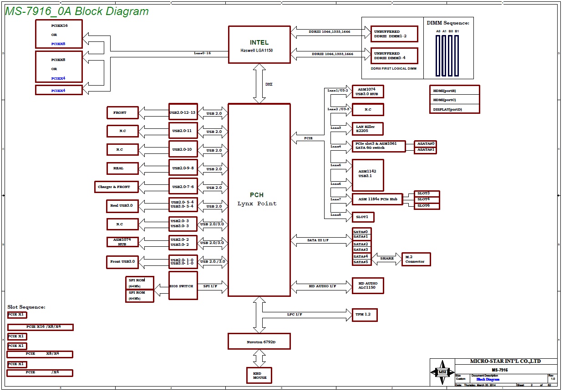Click the LPC I/F arrow
The height and width of the screenshot is (392, 564).
click(x=305, y=315)
